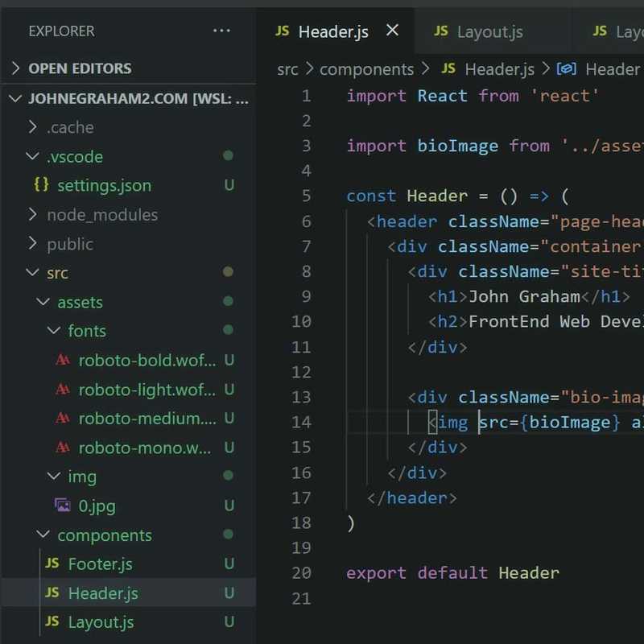Click 'export default Header' on line 20
Viewport: 644px width, 644px height.
(x=452, y=573)
